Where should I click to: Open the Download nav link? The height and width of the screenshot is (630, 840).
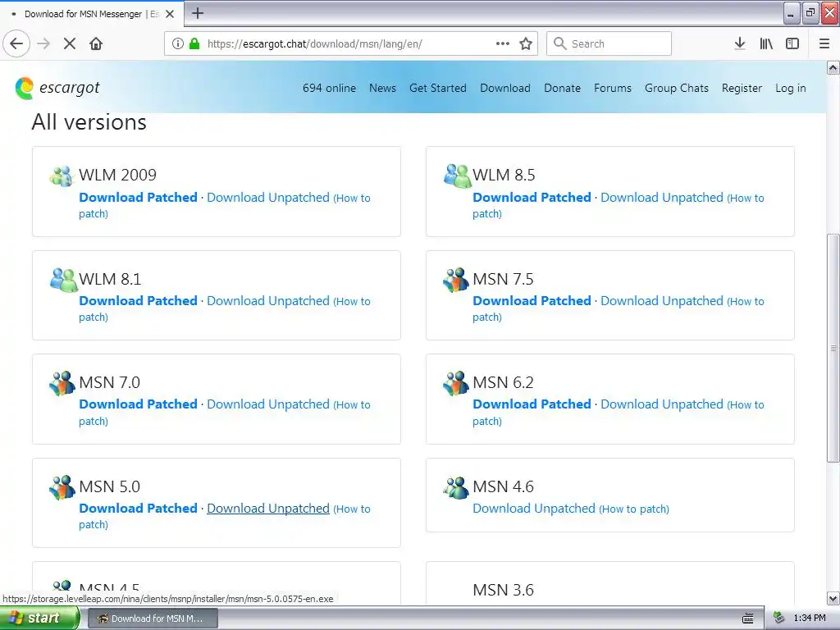[x=505, y=88]
